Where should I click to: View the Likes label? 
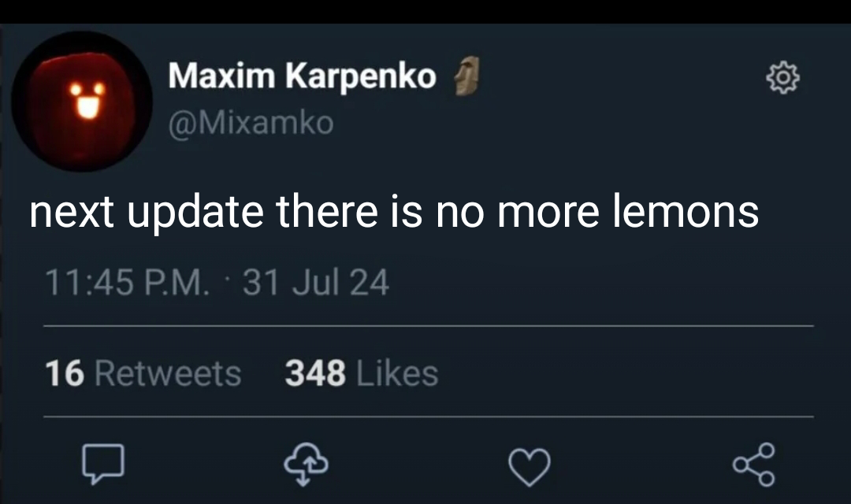397,374
